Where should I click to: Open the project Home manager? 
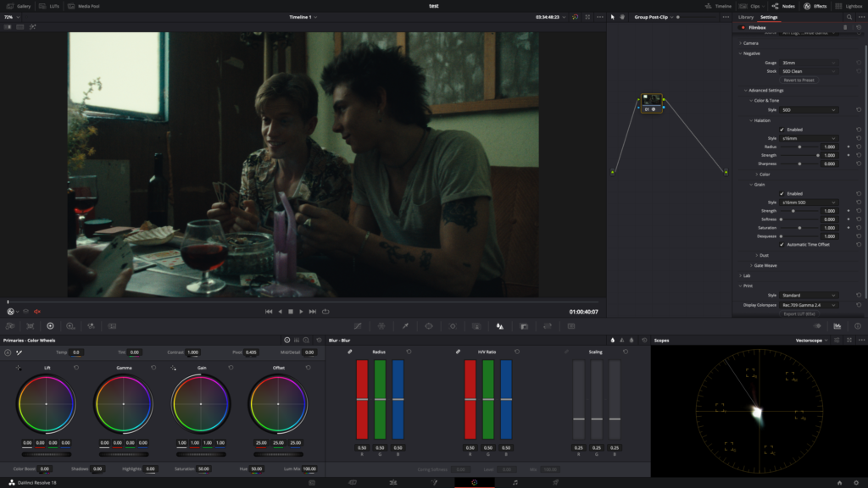[839, 483]
